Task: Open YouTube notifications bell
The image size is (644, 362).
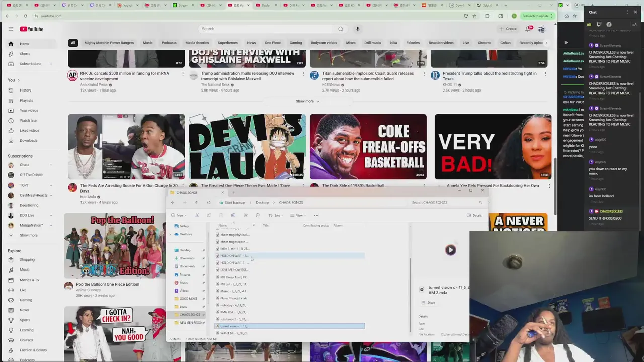Action: pyautogui.click(x=528, y=29)
